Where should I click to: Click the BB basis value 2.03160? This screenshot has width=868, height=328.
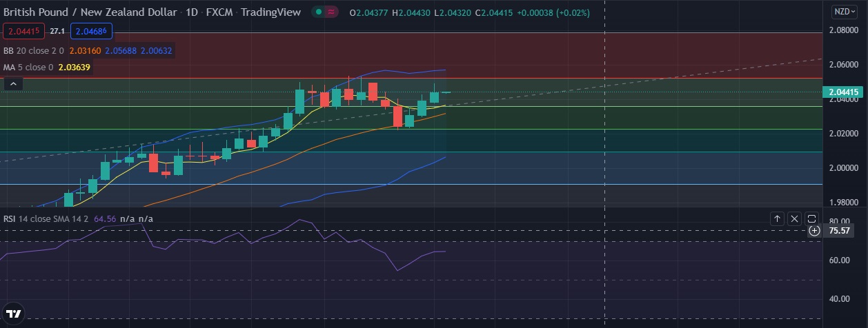pos(85,50)
